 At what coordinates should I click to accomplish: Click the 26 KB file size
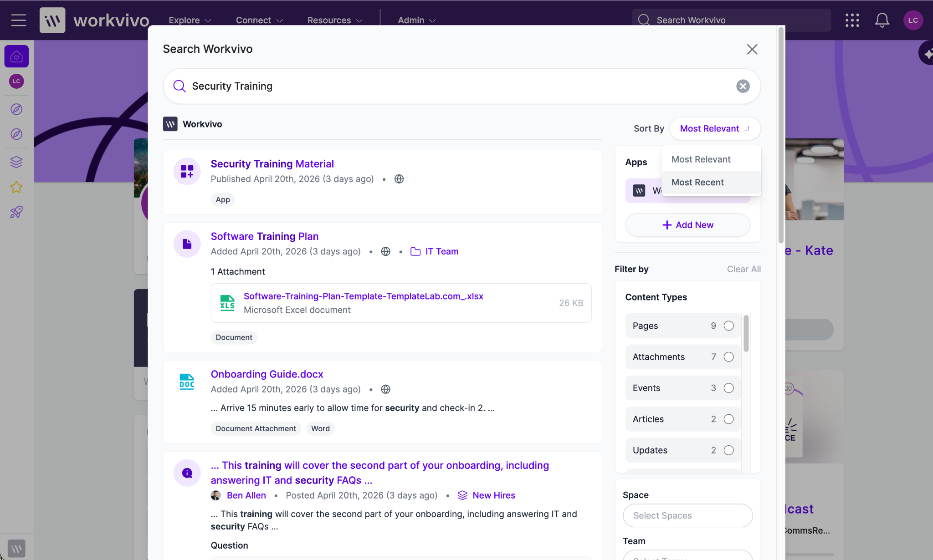pos(571,303)
